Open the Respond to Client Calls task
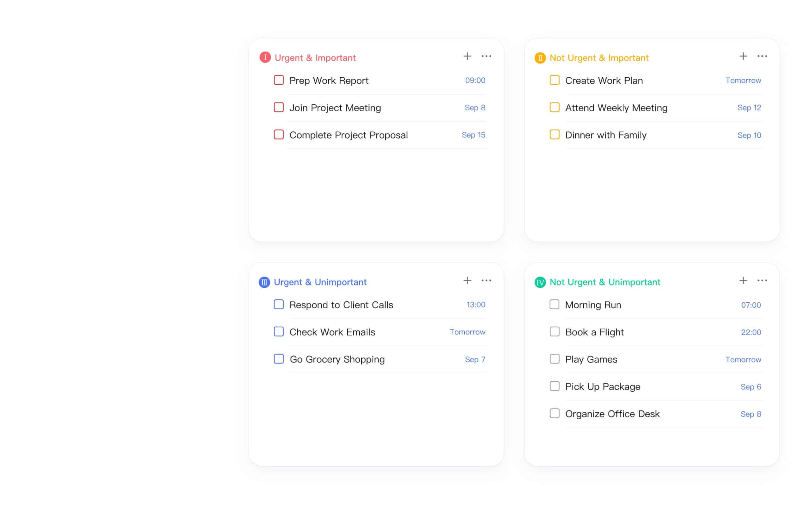Screen dimensions: 812x505 tap(341, 305)
